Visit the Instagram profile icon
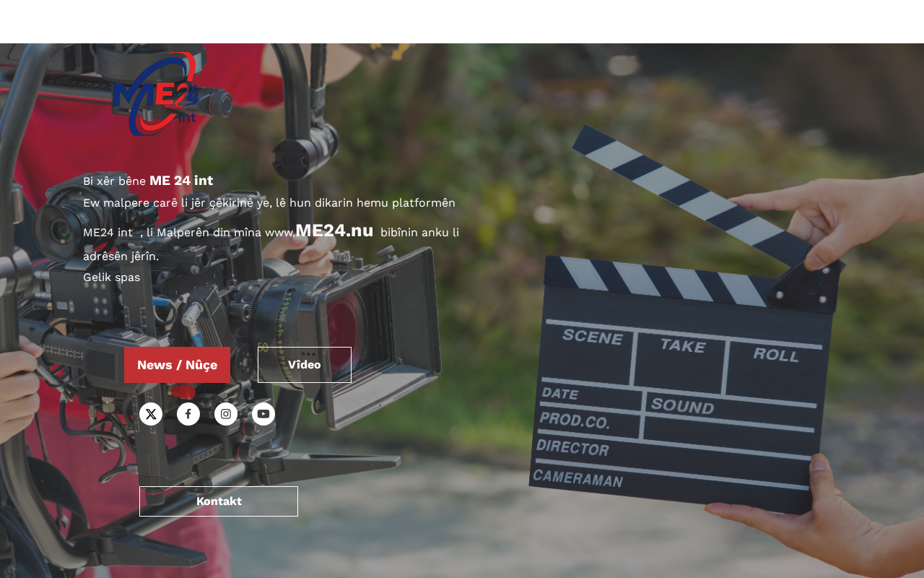This screenshot has height=578, width=924. (226, 414)
